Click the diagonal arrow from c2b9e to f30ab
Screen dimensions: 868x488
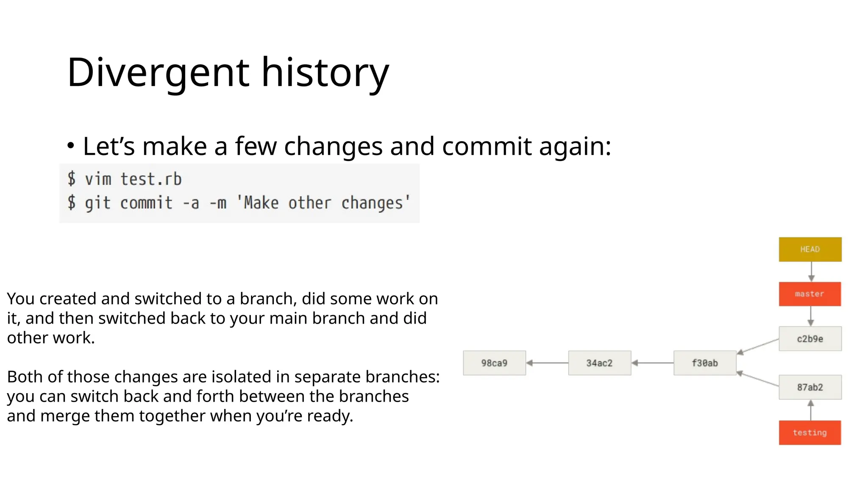pos(758,346)
